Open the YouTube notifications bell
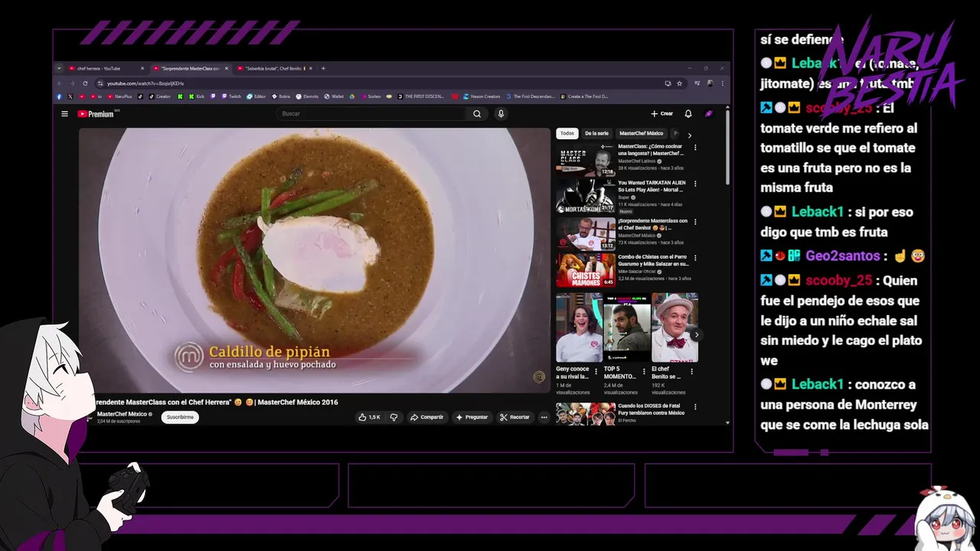980x551 pixels. pyautogui.click(x=688, y=114)
